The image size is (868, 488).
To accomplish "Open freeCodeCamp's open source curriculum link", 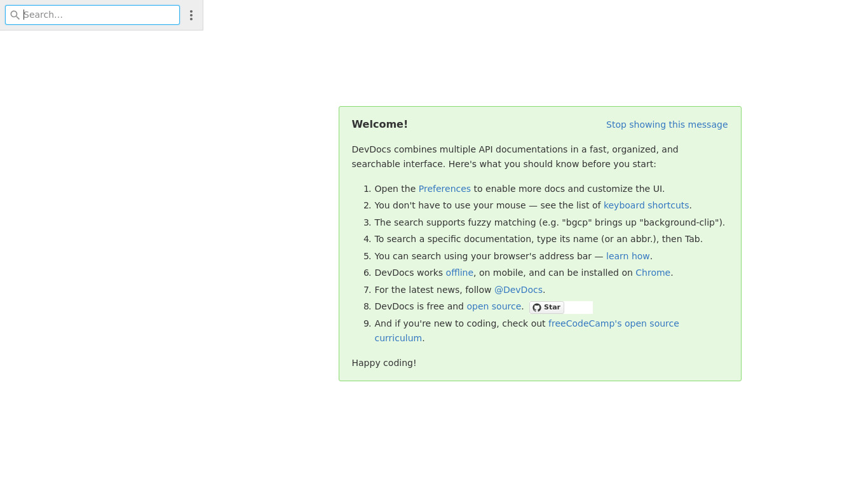I will (x=614, y=323).
